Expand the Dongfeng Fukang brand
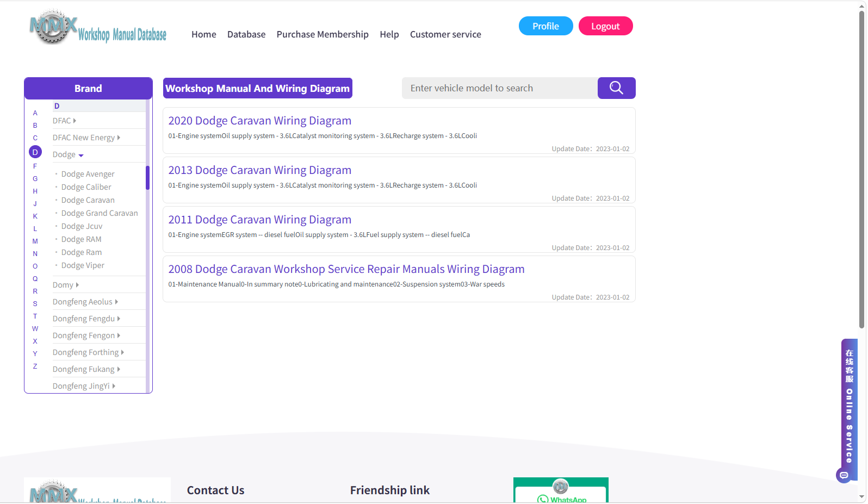Viewport: 868px width, 504px height. pyautogui.click(x=86, y=369)
